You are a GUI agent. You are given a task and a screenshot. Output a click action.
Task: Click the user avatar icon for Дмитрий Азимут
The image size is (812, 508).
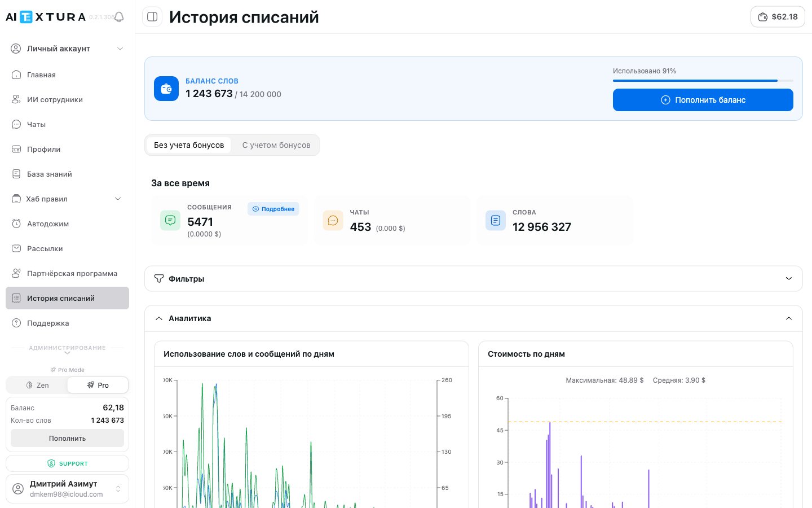tap(18, 489)
